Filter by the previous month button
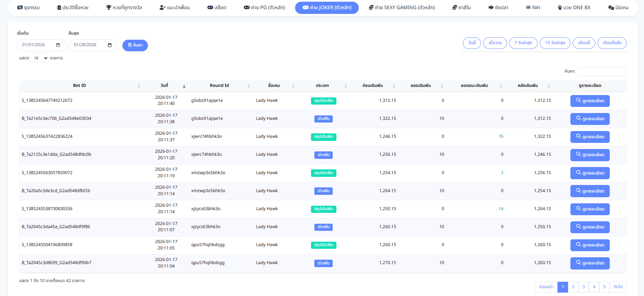This screenshot has height=296, width=644. [612, 43]
